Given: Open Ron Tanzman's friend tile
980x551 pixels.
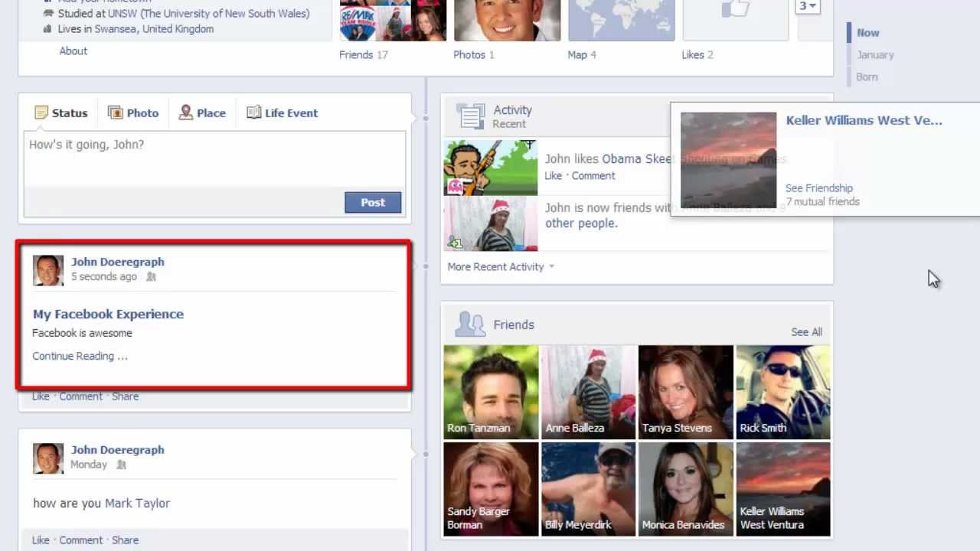Looking at the screenshot, I should point(491,392).
